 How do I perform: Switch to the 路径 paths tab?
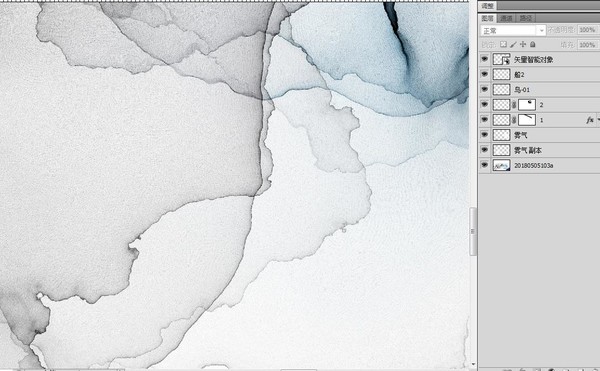click(526, 18)
